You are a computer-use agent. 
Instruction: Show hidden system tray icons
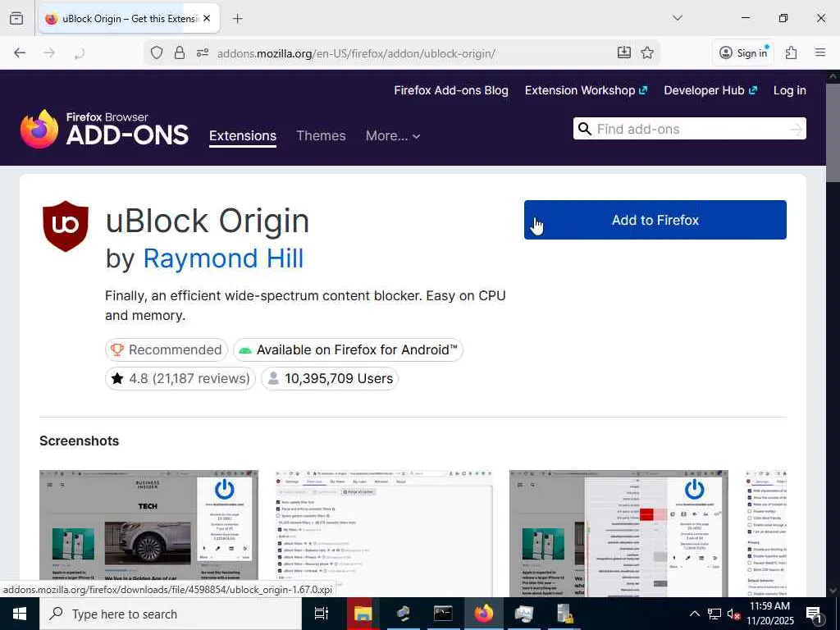tap(694, 614)
